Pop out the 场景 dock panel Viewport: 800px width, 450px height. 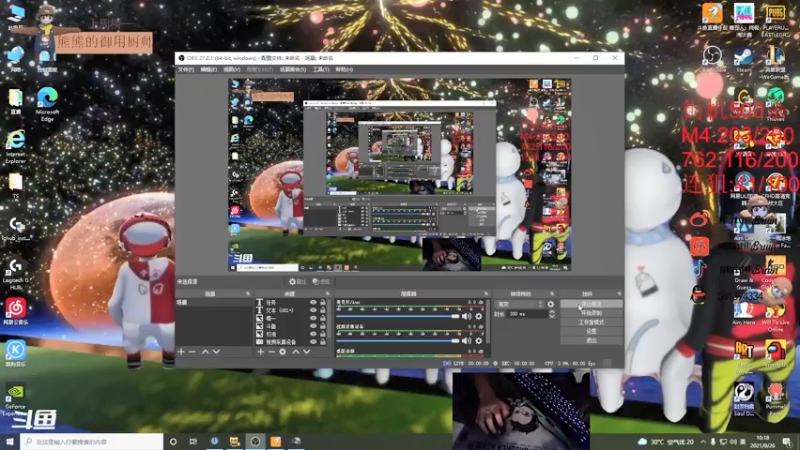pyautogui.click(x=248, y=294)
